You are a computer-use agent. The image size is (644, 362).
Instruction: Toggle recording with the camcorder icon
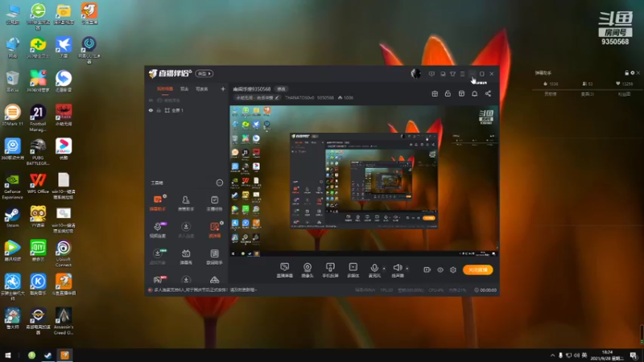(427, 270)
